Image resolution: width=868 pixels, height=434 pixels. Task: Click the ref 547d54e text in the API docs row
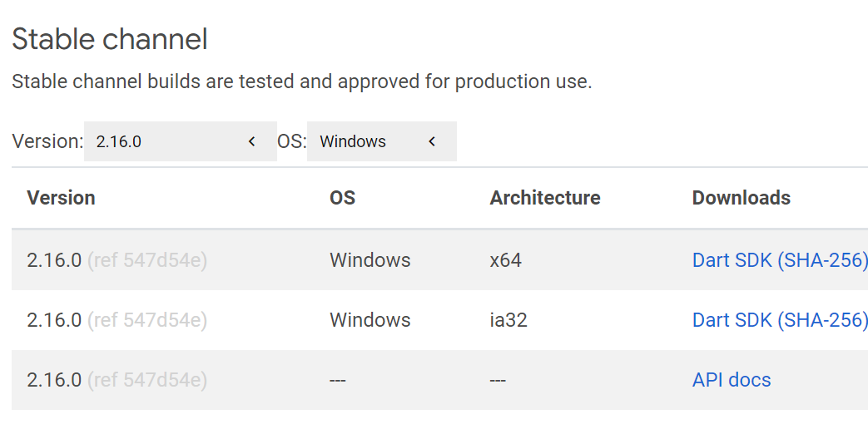tap(147, 380)
